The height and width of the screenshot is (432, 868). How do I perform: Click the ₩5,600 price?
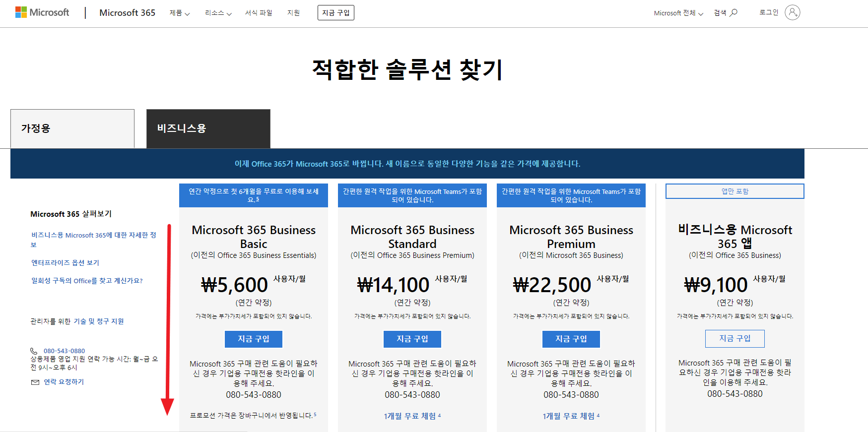point(234,285)
